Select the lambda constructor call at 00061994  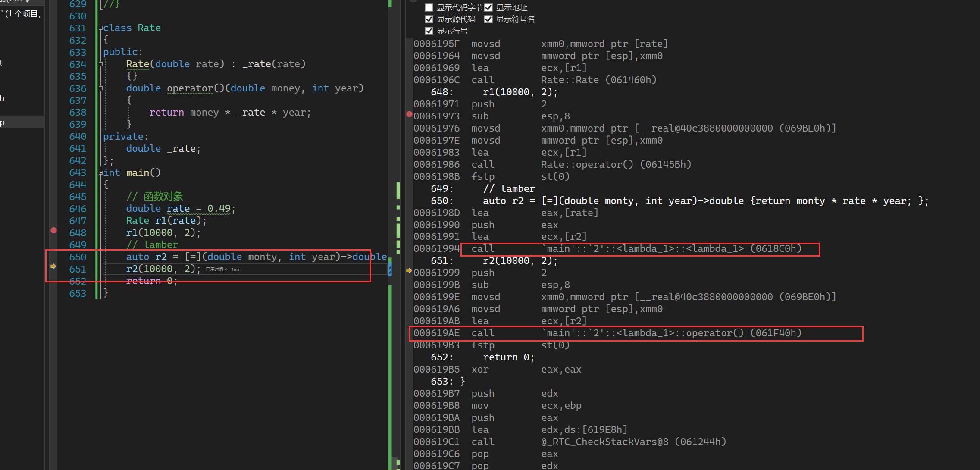(607, 249)
